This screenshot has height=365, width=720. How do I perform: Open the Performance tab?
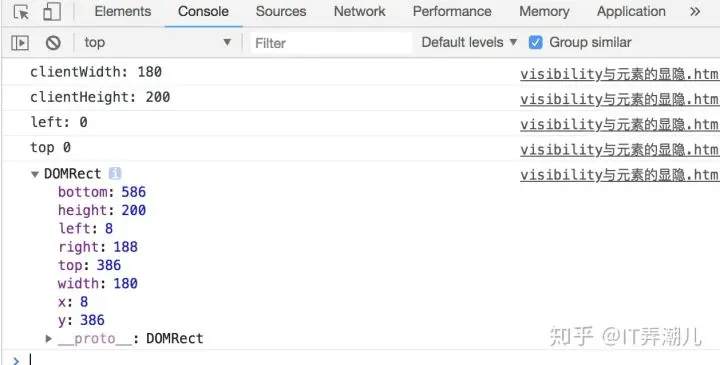(x=452, y=11)
